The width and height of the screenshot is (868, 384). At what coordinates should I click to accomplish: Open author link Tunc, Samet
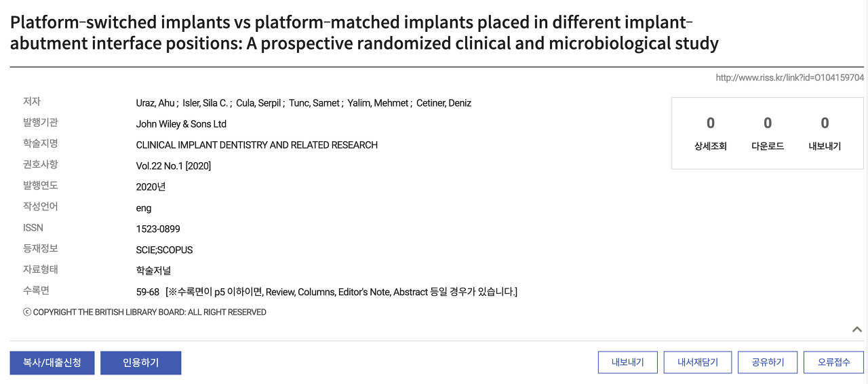pos(314,103)
